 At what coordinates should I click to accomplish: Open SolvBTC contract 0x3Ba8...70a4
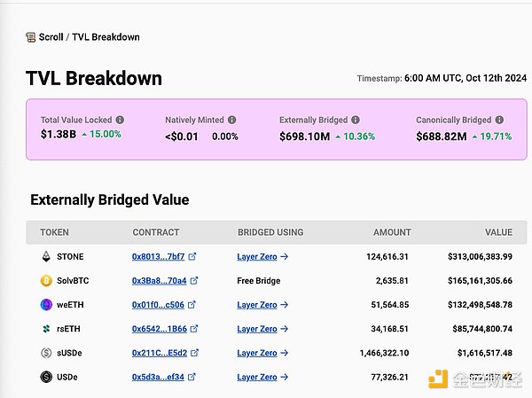pyautogui.click(x=159, y=281)
